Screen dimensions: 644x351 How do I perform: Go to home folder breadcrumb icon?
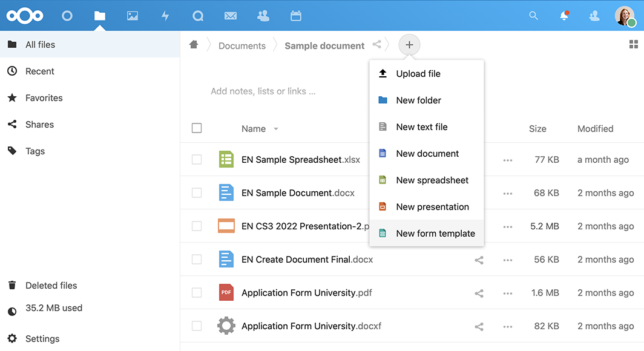click(x=194, y=45)
